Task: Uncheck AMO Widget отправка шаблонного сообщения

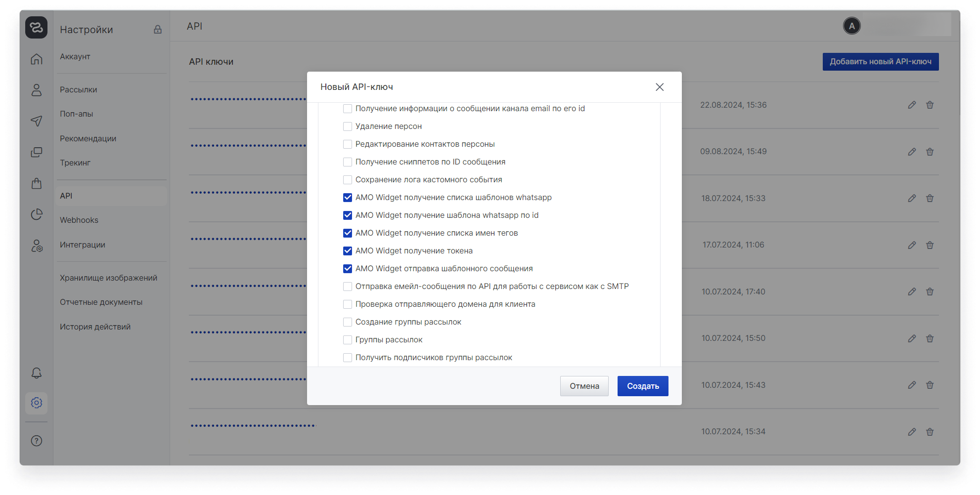Action: coord(348,269)
